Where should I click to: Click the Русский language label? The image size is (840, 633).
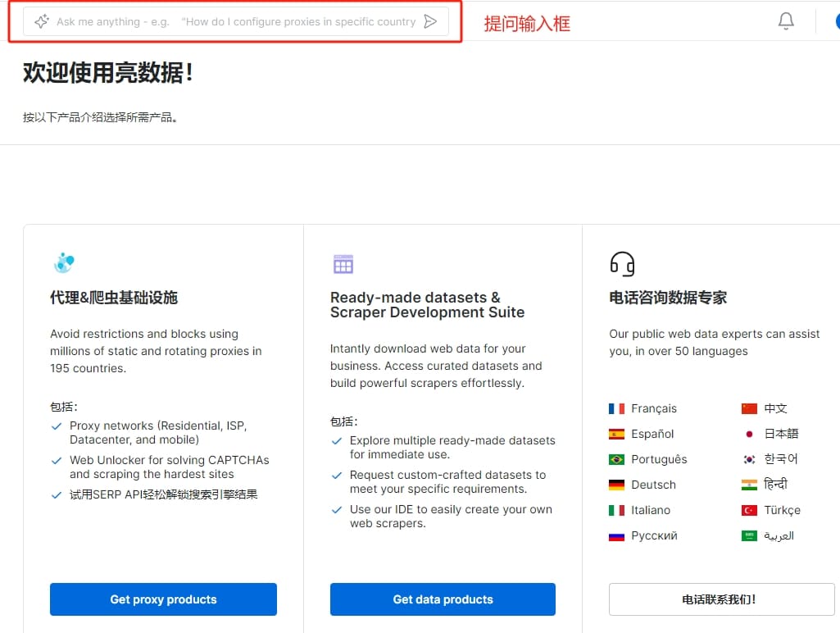pyautogui.click(x=654, y=535)
